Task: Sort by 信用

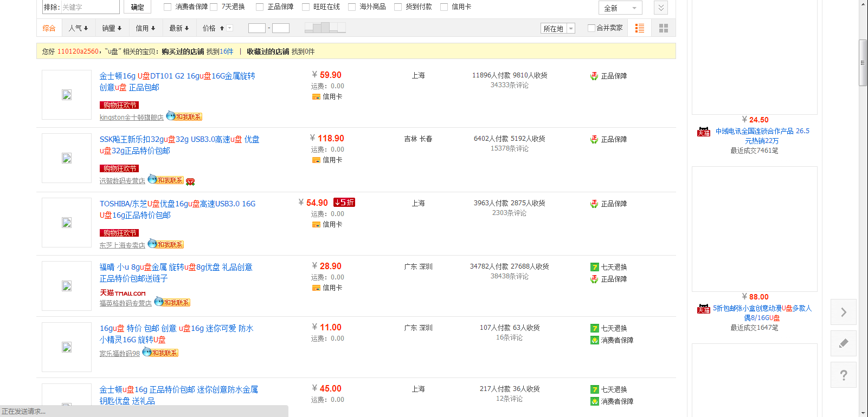Action: pyautogui.click(x=145, y=28)
